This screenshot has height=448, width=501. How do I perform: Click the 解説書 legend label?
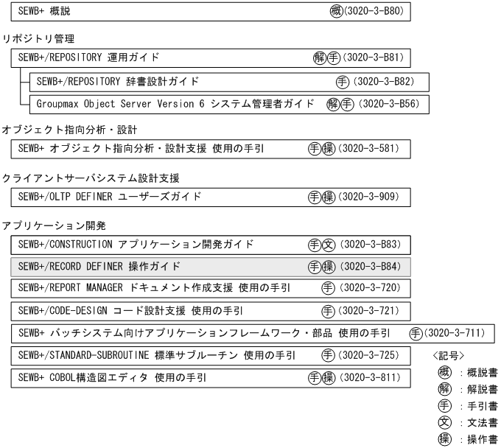tap(483, 390)
